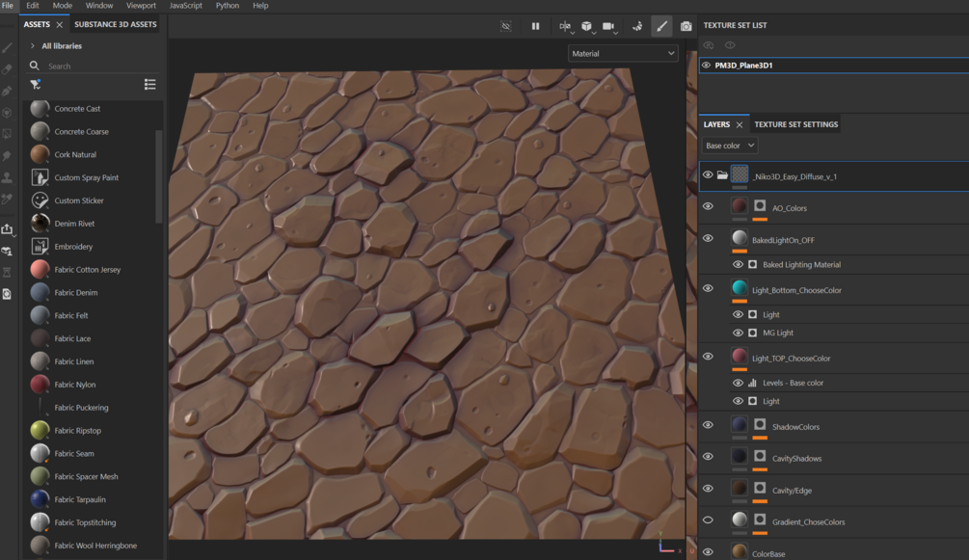Open the asset filter funnel icon
Image resolution: width=969 pixels, height=560 pixels.
click(x=36, y=85)
